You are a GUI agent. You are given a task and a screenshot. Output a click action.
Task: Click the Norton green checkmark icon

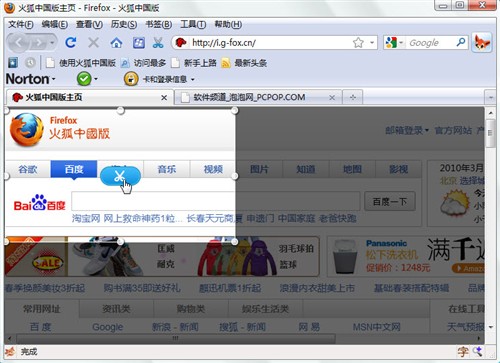coord(84,79)
